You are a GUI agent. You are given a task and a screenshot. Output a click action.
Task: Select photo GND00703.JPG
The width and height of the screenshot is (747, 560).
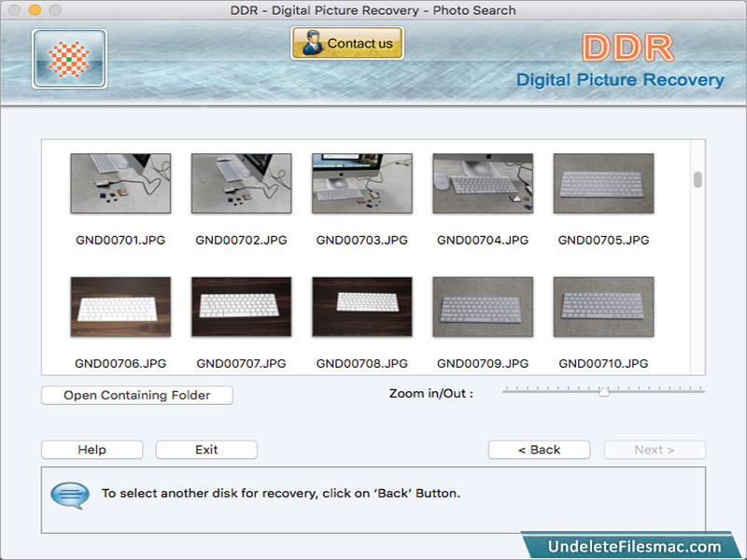tap(360, 183)
